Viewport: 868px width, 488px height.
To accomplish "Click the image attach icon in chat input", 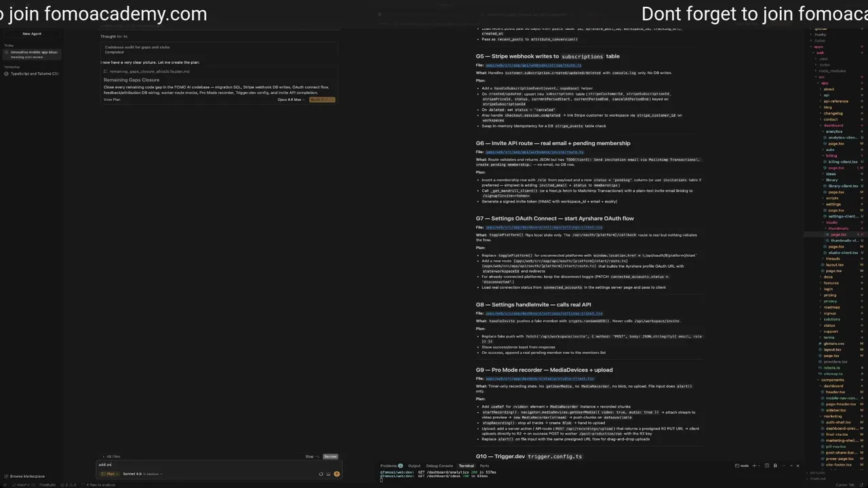I will coord(328,474).
